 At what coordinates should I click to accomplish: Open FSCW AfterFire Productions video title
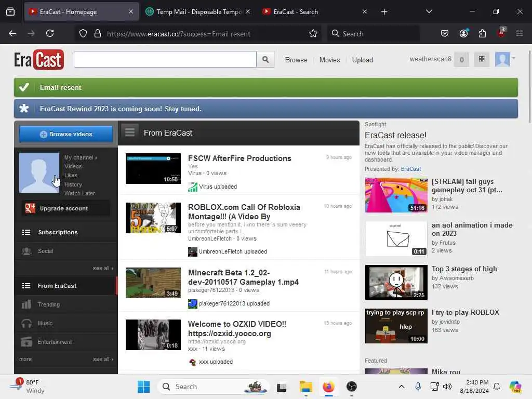240,158
